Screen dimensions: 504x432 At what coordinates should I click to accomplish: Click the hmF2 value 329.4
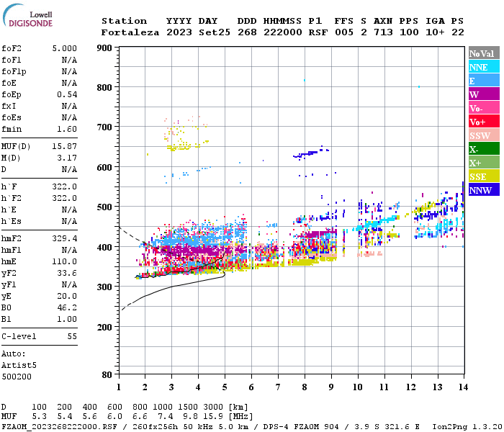point(64,238)
